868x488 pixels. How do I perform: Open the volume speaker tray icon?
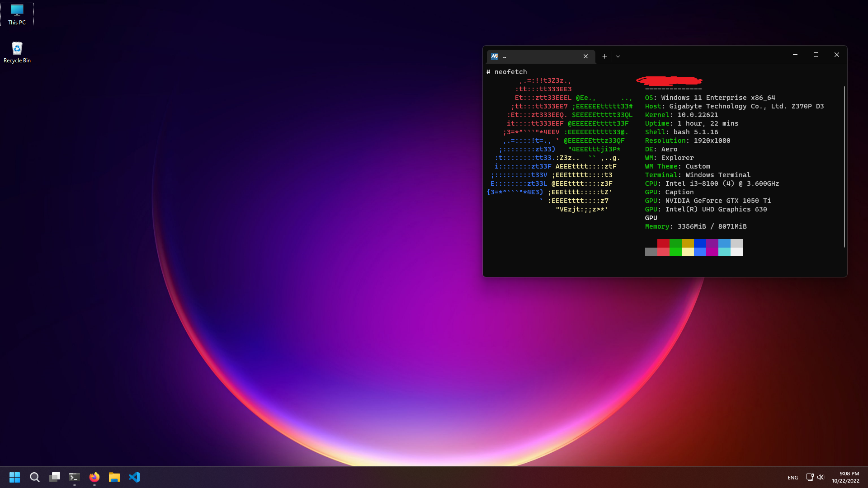pyautogui.click(x=821, y=477)
